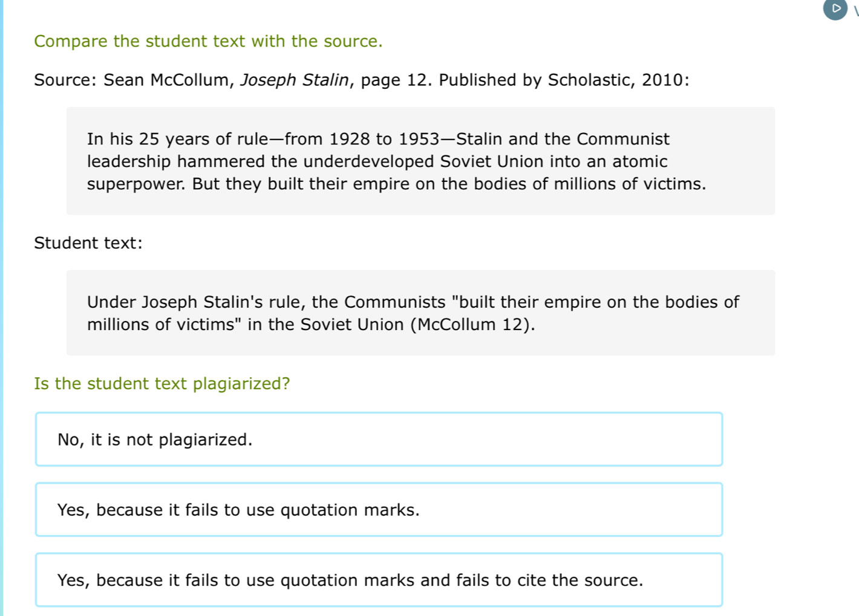Click the heading "Compare the student text with the source."

coord(208,41)
